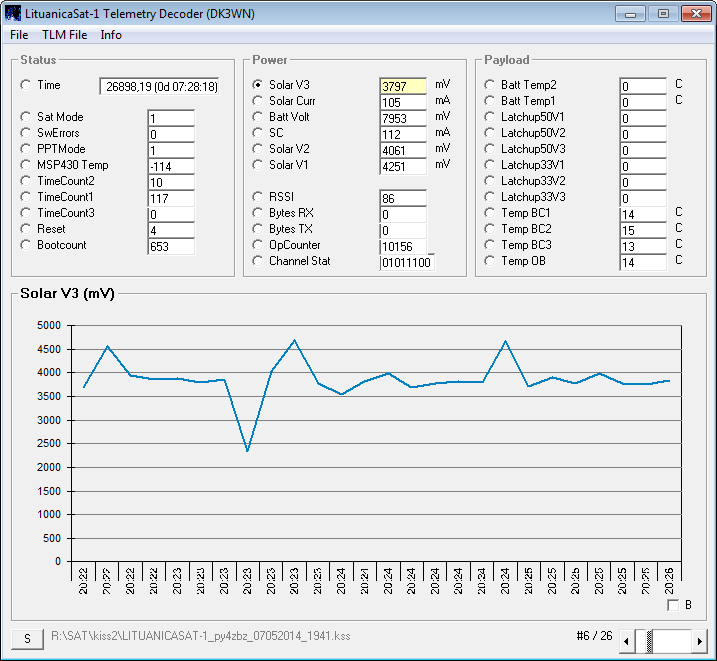Select the Bytes RX radio button
The height and width of the screenshot is (661, 717).
click(257, 213)
